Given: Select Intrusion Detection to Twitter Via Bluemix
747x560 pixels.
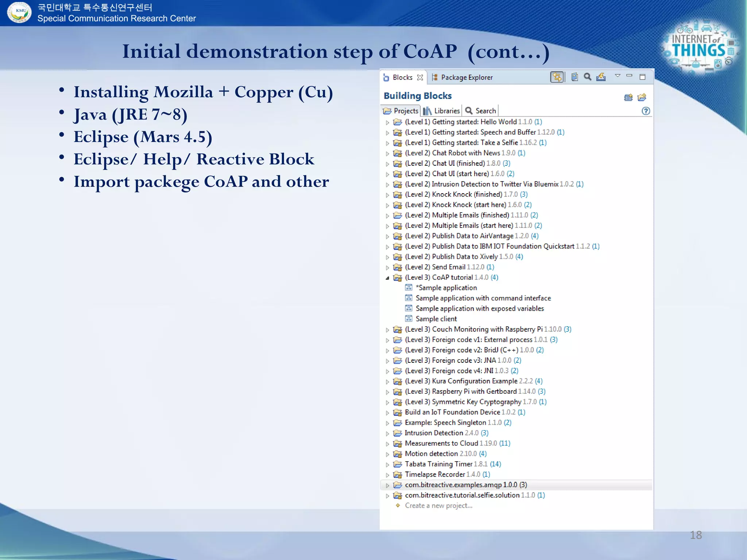Looking at the screenshot, I should tap(494, 184).
